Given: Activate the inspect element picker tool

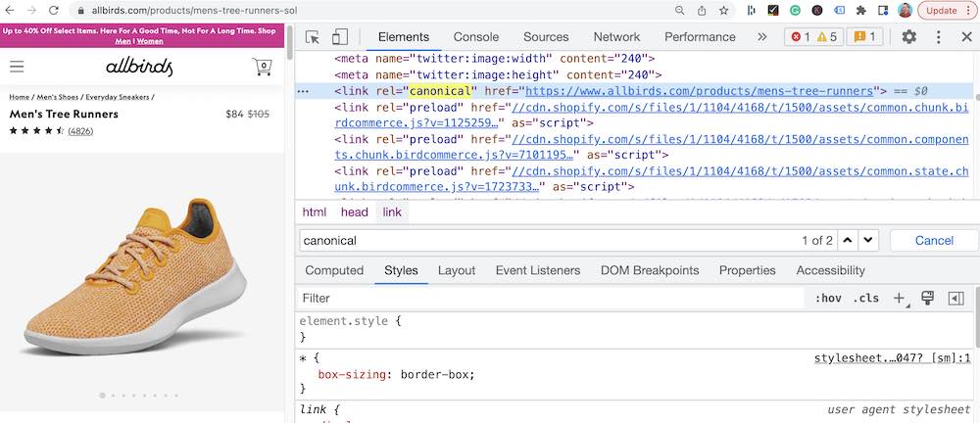Looking at the screenshot, I should pos(313,37).
